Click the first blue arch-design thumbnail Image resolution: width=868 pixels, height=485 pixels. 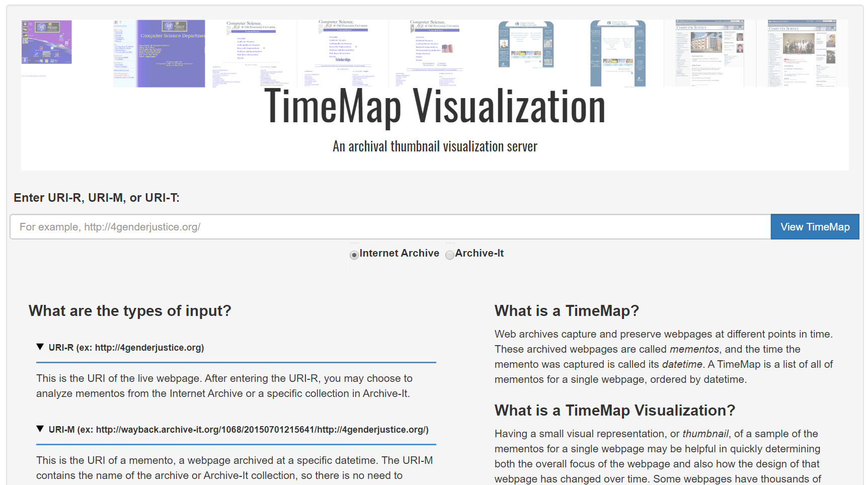[x=526, y=45]
